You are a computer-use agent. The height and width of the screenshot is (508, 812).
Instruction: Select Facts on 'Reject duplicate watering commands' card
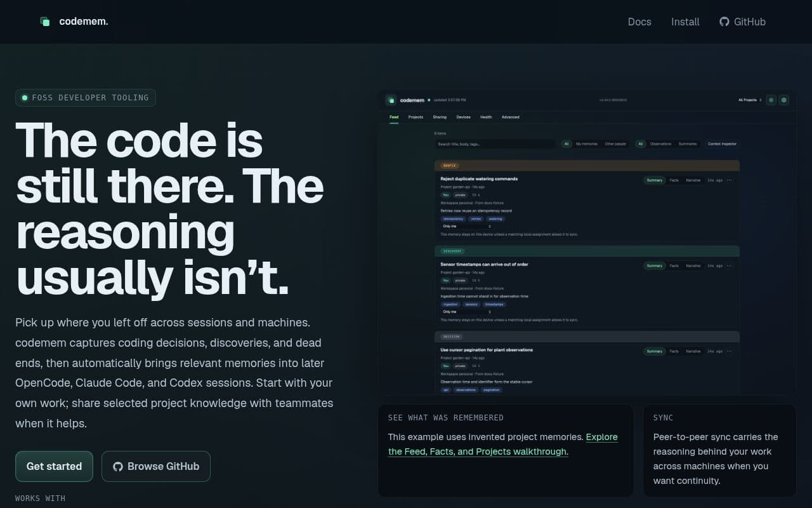[674, 180]
